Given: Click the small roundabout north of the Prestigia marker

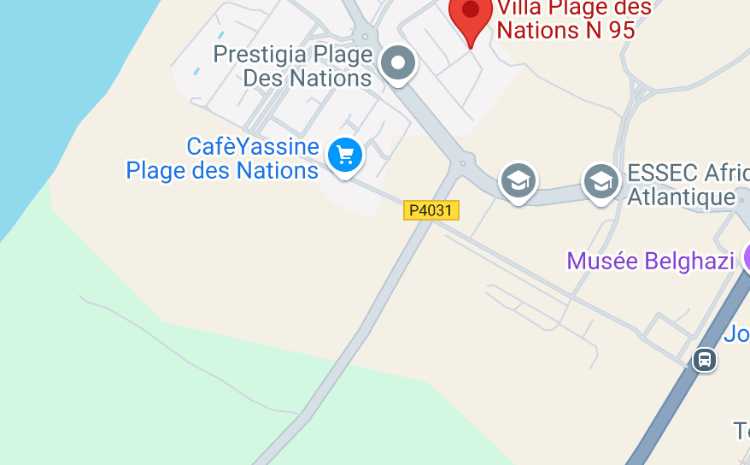Looking at the screenshot, I should [365, 36].
